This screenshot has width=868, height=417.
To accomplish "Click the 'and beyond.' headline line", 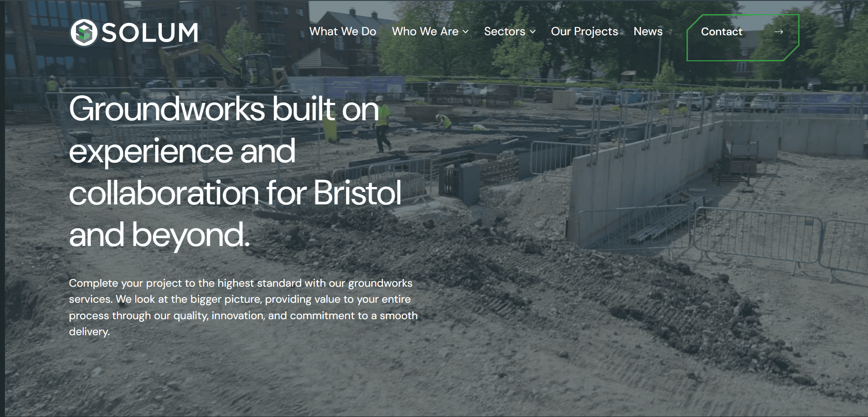I will click(x=160, y=235).
